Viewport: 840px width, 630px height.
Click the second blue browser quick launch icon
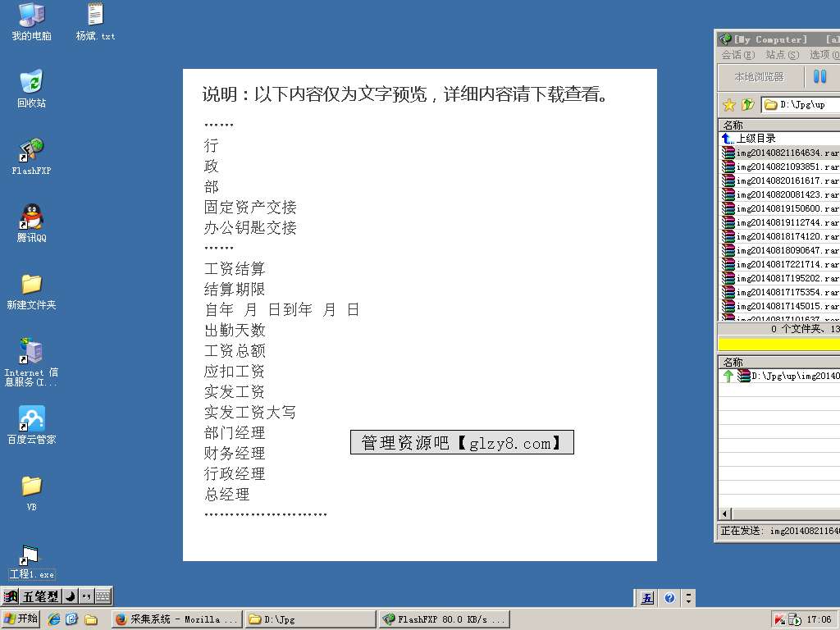72,619
